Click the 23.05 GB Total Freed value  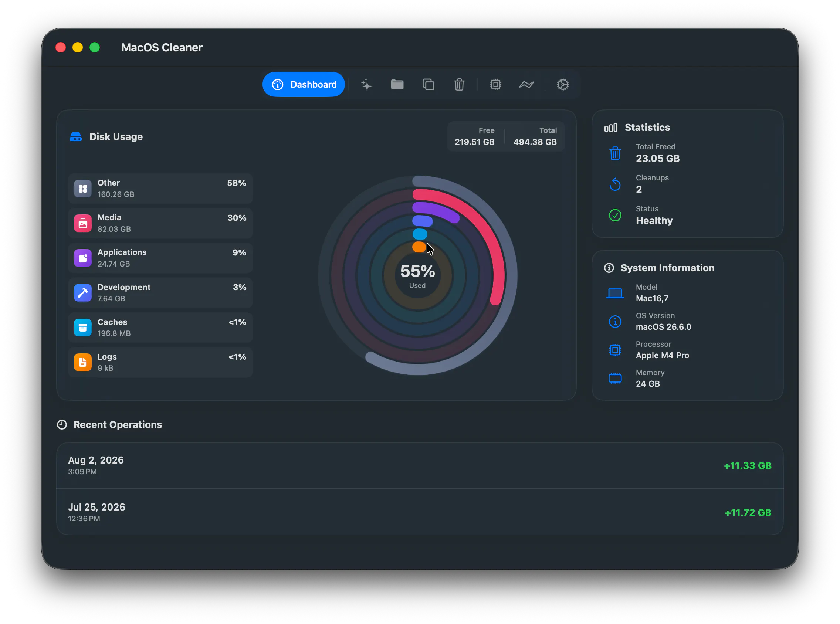pos(658,158)
